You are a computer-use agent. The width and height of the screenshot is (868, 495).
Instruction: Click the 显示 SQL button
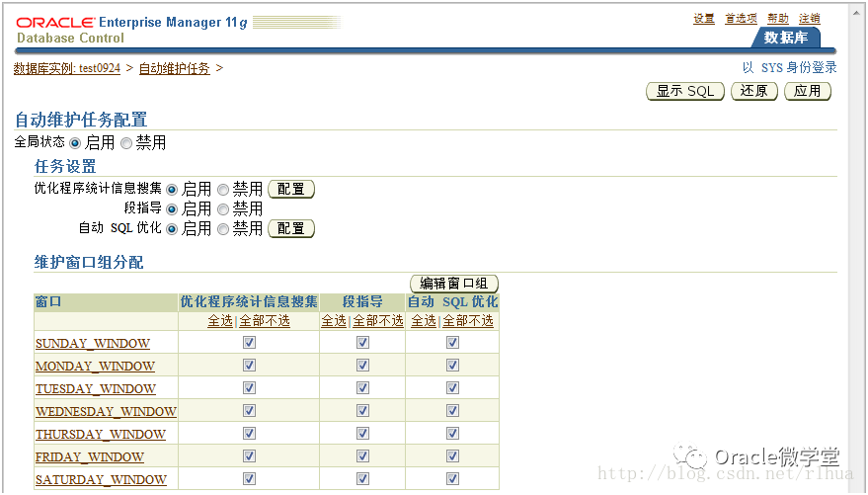[685, 91]
